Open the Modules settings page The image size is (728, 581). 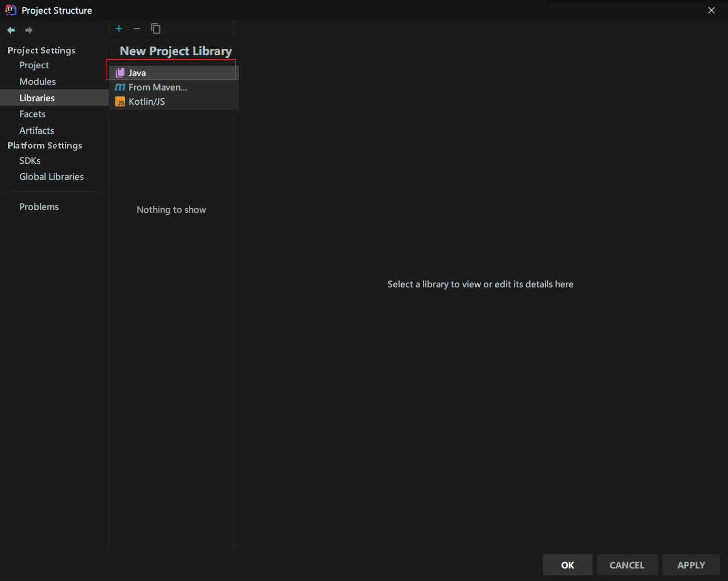click(x=37, y=81)
